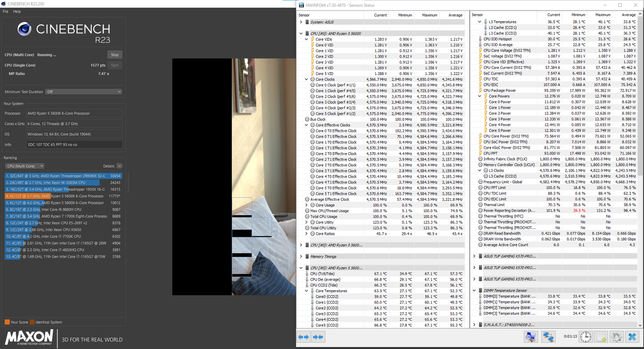Expand the Memory Timings sensor group
The width and height of the screenshot is (644, 349).
click(301, 256)
